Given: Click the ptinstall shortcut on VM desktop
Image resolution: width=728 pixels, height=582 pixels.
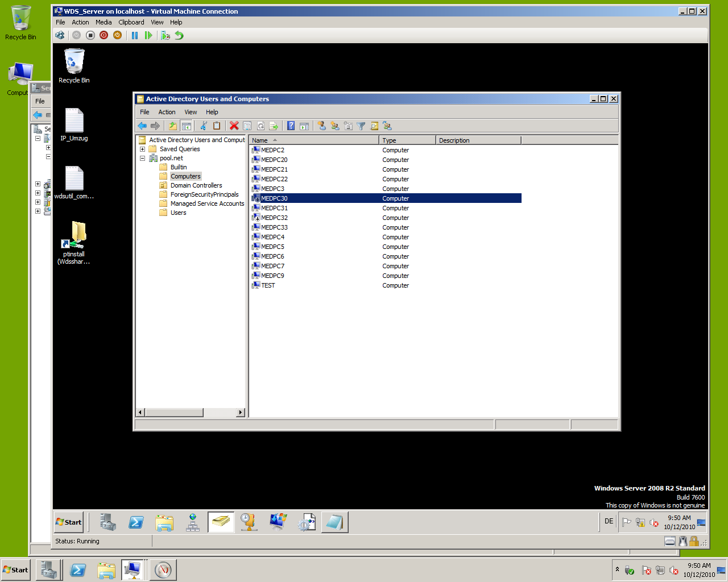Looking at the screenshot, I should point(74,243).
